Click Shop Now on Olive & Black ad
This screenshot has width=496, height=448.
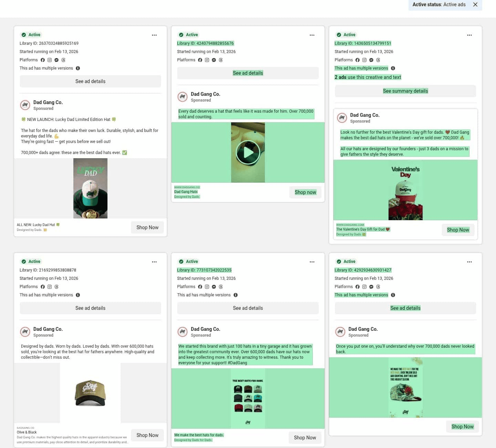147,435
